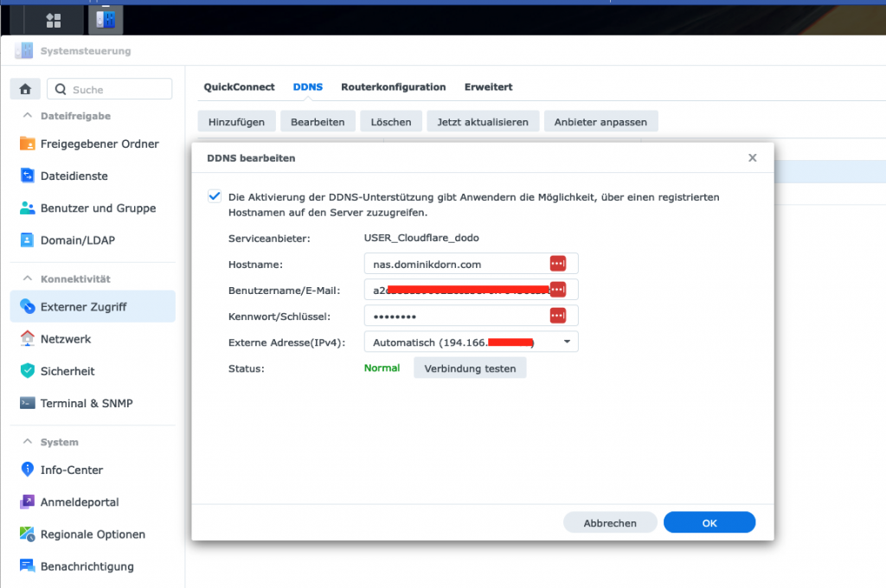Open Freigegebener Ordner in the sidebar

point(99,144)
